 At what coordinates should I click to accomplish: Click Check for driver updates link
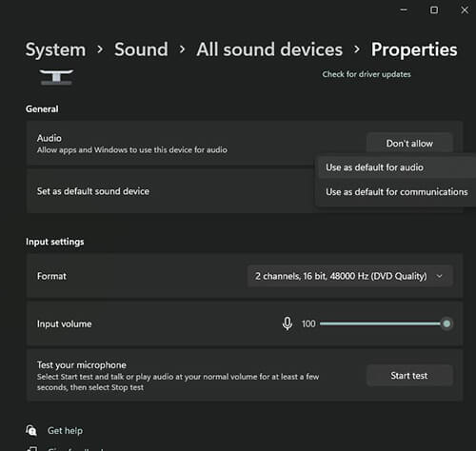pyautogui.click(x=367, y=74)
